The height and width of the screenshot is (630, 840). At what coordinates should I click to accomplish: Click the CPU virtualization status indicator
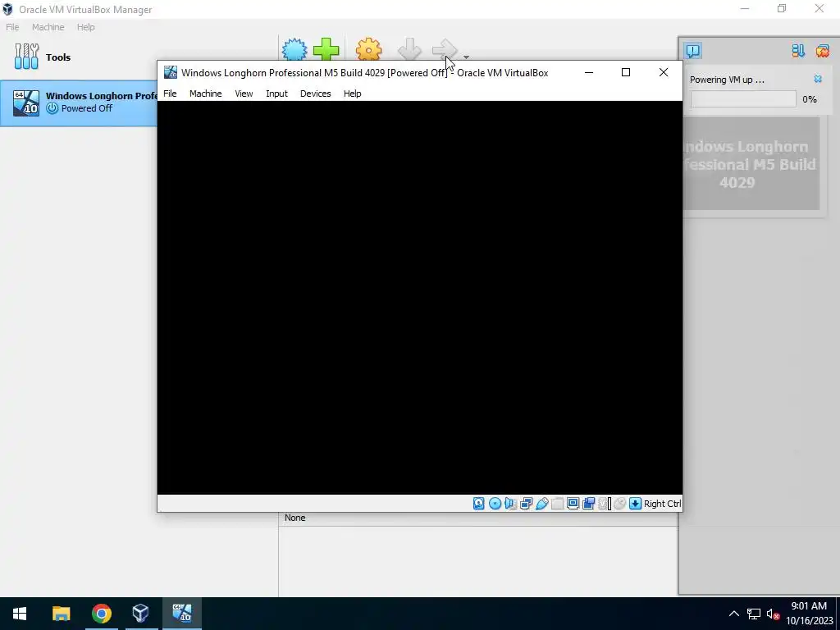point(605,504)
